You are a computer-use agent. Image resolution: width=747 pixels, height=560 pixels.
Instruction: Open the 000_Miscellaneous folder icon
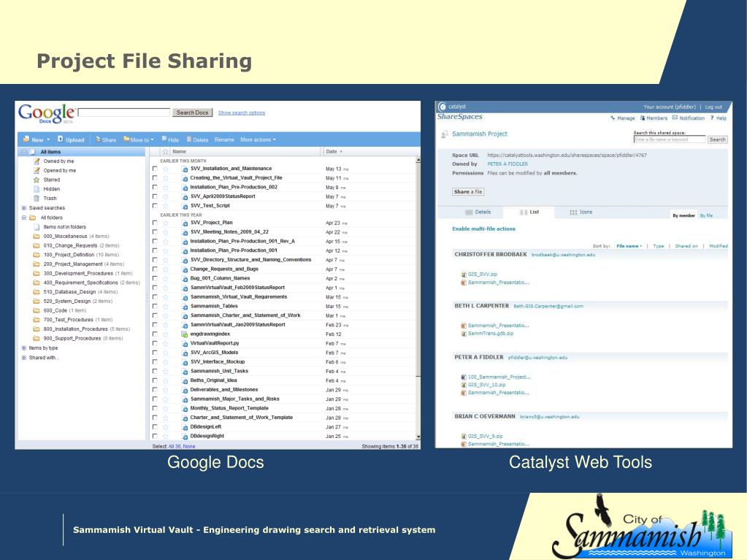click(x=37, y=236)
